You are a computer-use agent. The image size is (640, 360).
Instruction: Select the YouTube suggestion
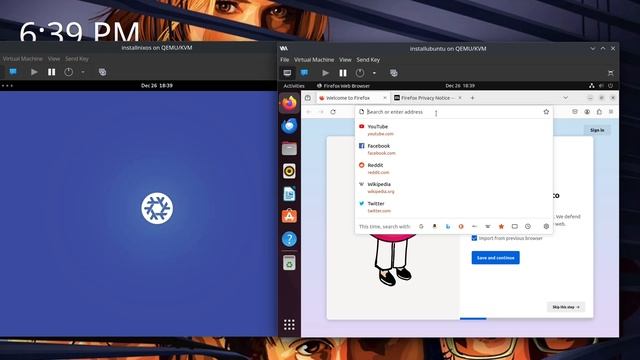click(453, 130)
